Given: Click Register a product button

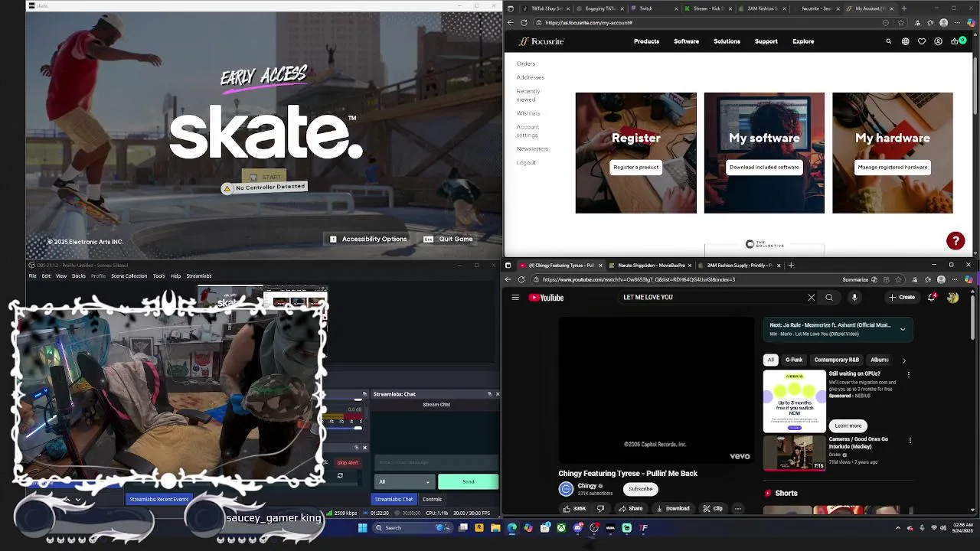Looking at the screenshot, I should point(635,167).
